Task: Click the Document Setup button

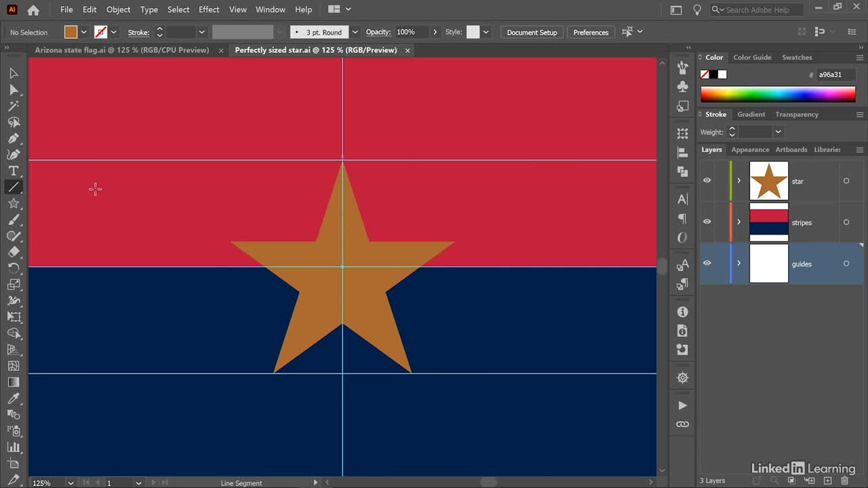Action: (x=532, y=32)
